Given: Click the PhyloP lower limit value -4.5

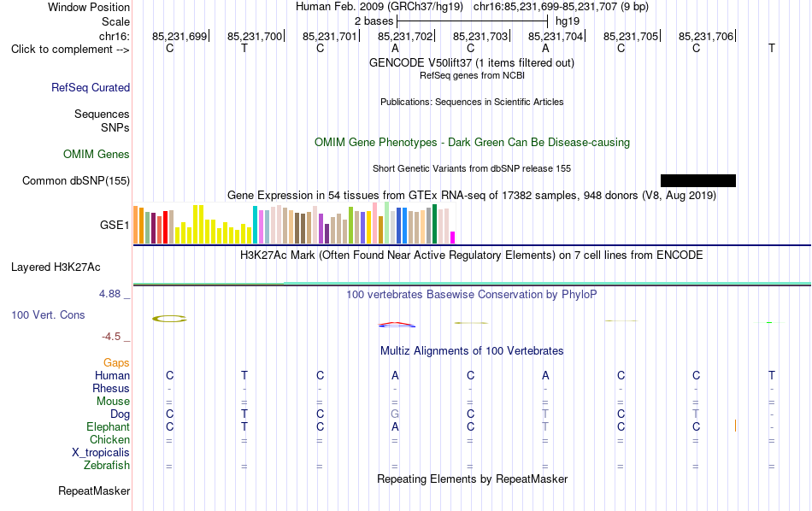Looking at the screenshot, I should click(x=111, y=337).
